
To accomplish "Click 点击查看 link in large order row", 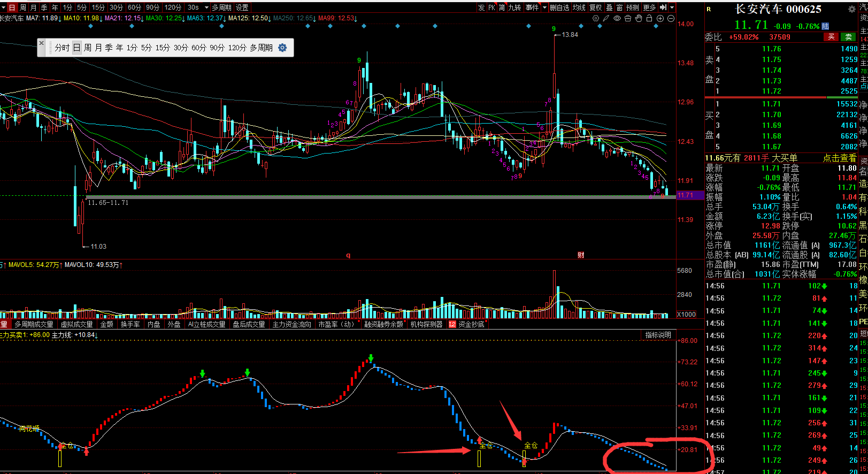I will pyautogui.click(x=840, y=158).
